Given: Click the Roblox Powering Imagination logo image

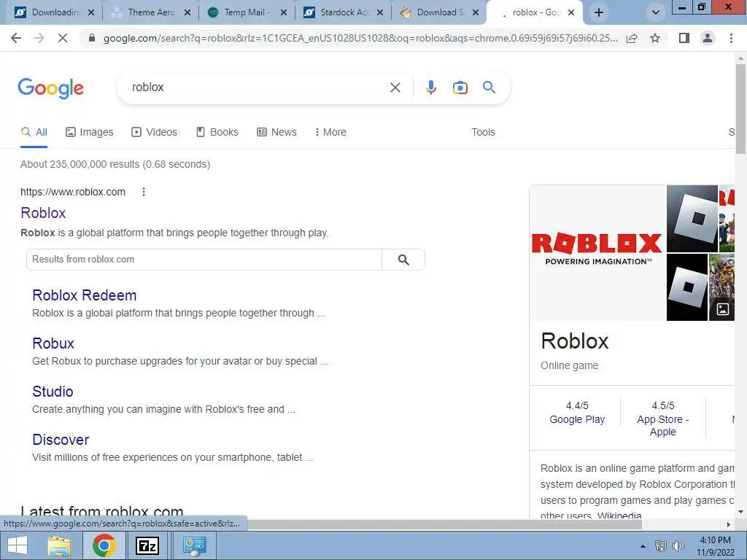Looking at the screenshot, I should [597, 252].
